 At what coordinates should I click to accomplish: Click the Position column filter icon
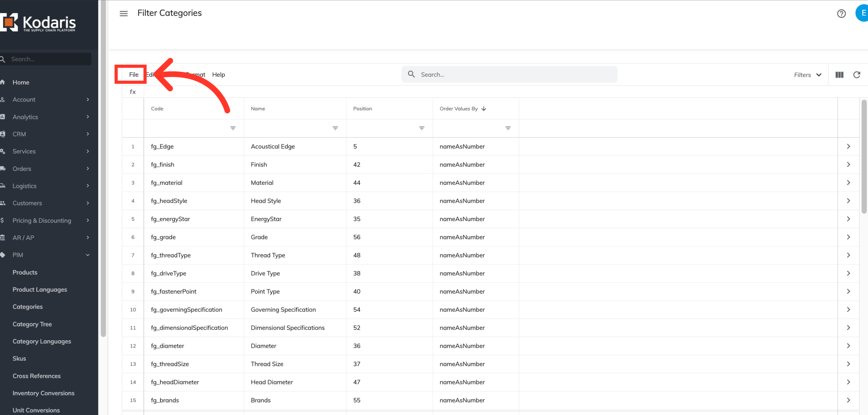pos(421,128)
